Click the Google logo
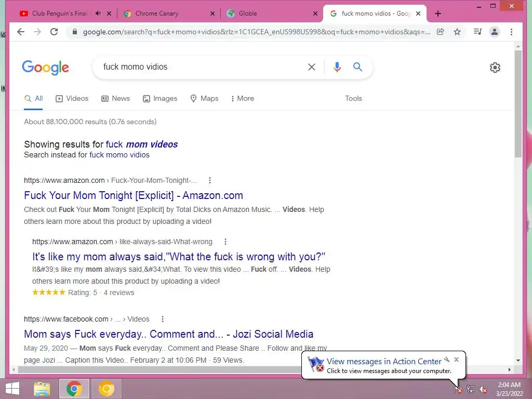 pyautogui.click(x=46, y=68)
